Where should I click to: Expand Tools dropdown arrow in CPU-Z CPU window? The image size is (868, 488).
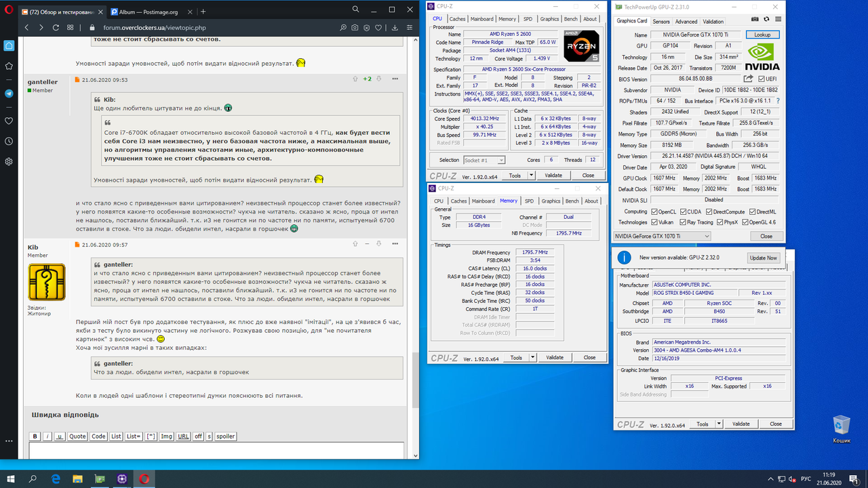tap(533, 175)
